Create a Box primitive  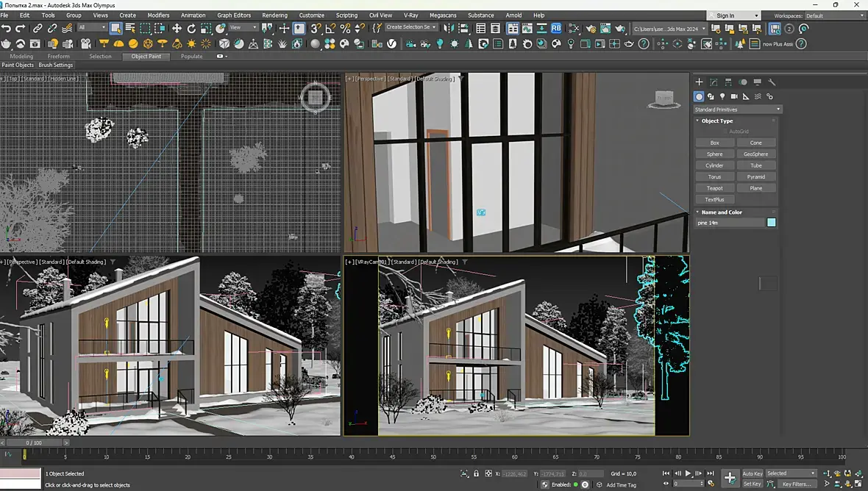[x=715, y=143]
